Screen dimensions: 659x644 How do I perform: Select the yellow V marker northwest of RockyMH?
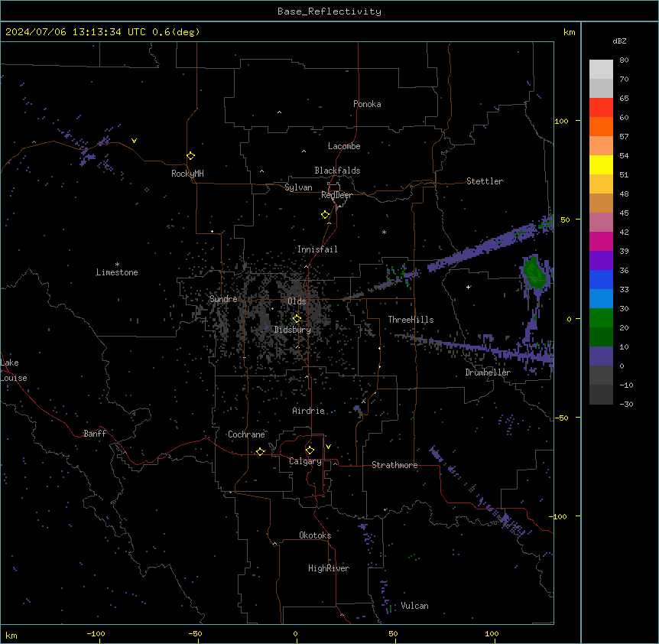[134, 141]
